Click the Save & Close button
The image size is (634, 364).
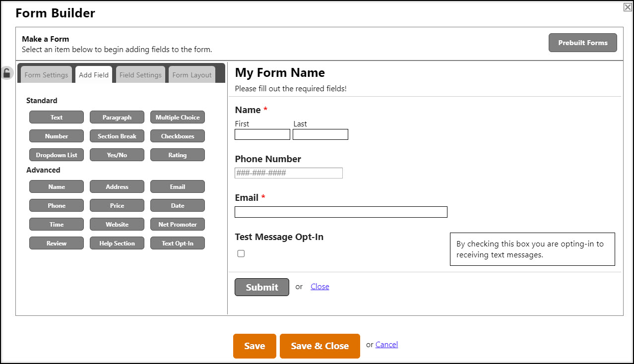pyautogui.click(x=319, y=346)
